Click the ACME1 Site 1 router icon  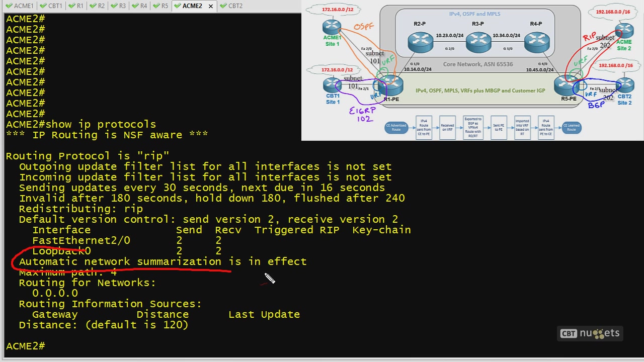click(332, 27)
